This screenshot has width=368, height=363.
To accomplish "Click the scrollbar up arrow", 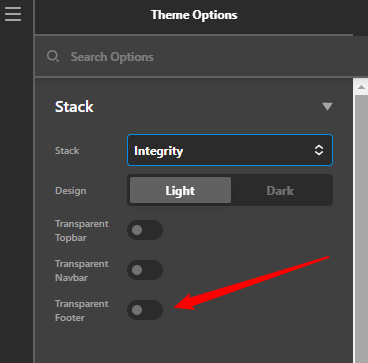I will (x=361, y=87).
